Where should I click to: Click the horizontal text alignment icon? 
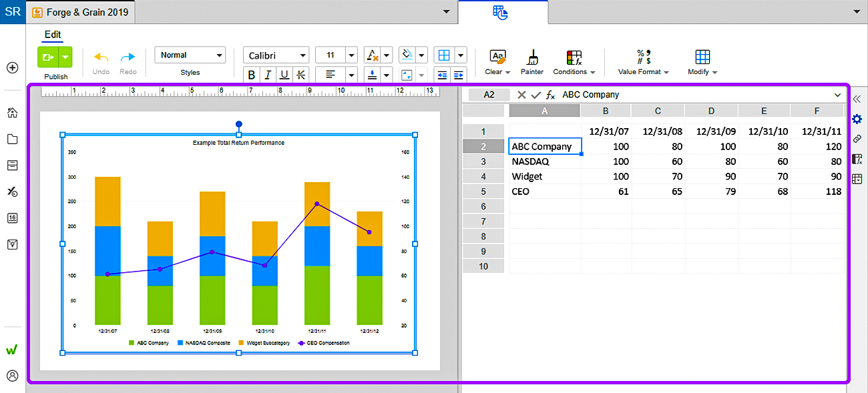(x=331, y=74)
